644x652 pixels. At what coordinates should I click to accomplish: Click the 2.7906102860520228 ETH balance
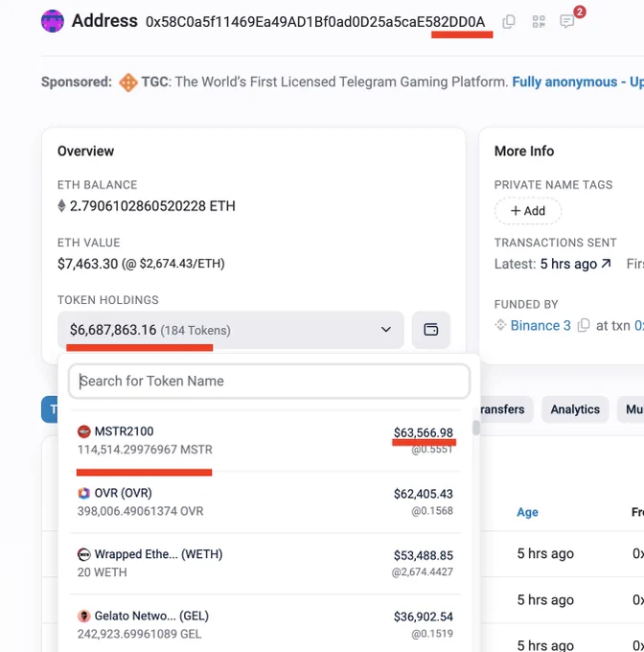pos(152,206)
